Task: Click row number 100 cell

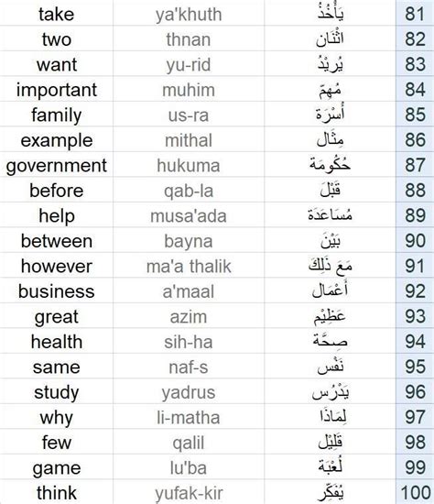Action: (x=415, y=492)
